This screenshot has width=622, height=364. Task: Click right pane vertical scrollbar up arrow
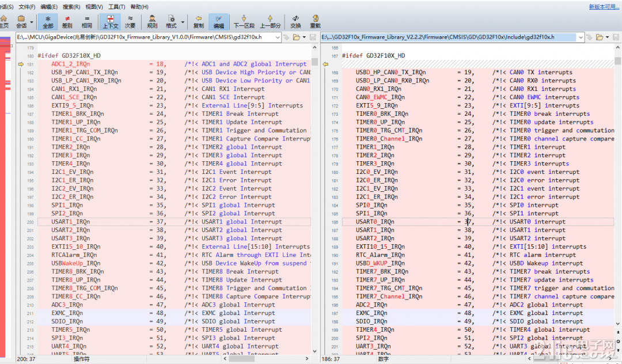617,48
